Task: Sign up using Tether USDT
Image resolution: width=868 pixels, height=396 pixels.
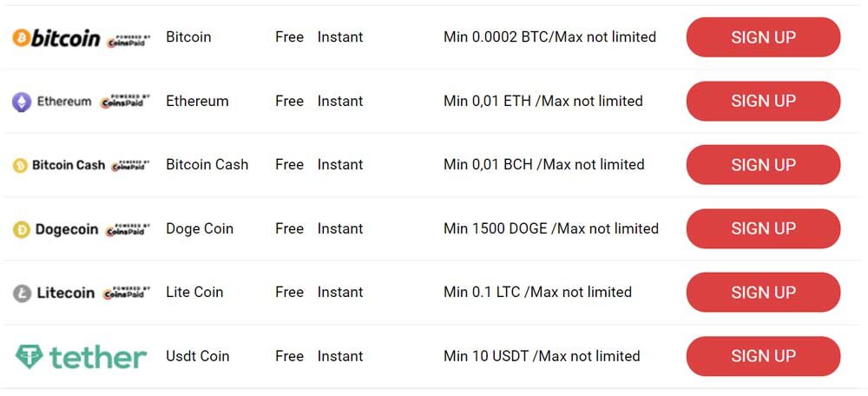Action: coord(763,356)
